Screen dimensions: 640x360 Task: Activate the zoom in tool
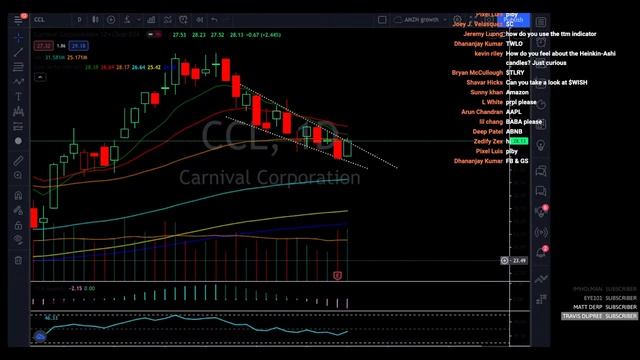[x=18, y=175]
